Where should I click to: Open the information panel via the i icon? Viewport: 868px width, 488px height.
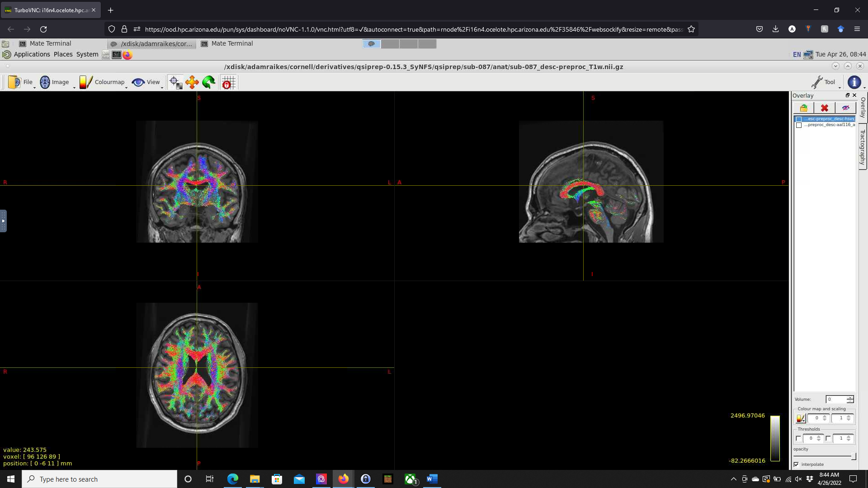[854, 82]
